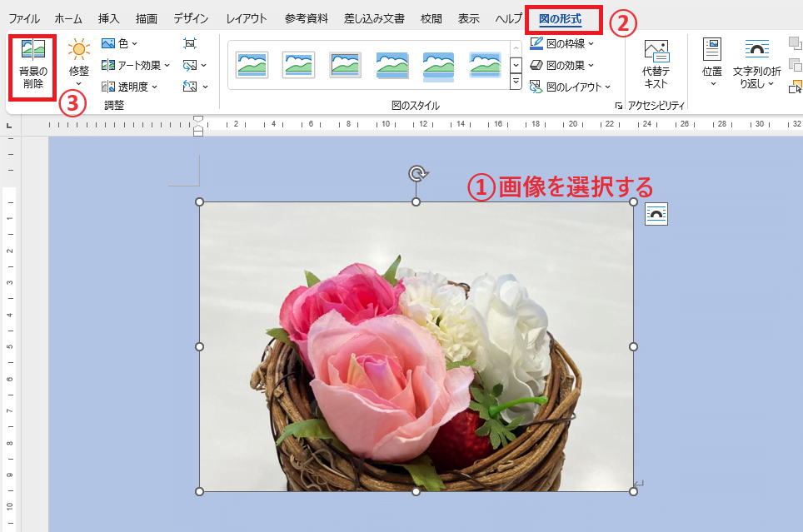This screenshot has height=532, width=803.
Task: Click the 図の変更 (Change Picture) icon
Action: (191, 65)
